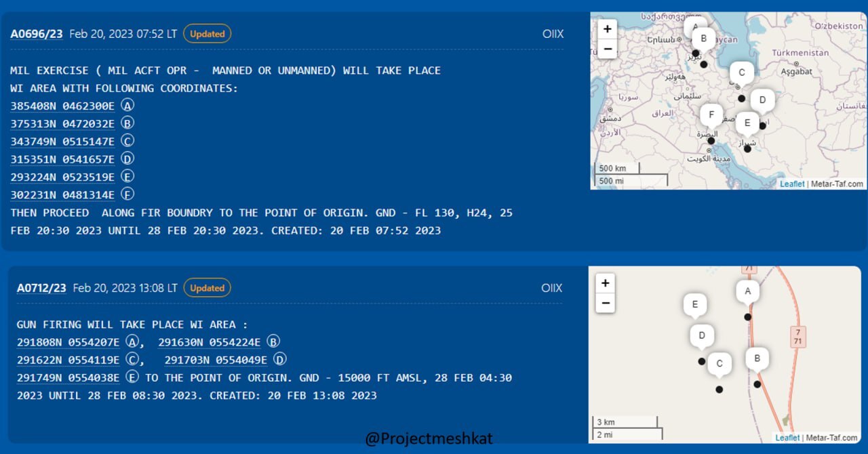
Task: Select coordinate 291703N 0554049E
Action: [216, 360]
